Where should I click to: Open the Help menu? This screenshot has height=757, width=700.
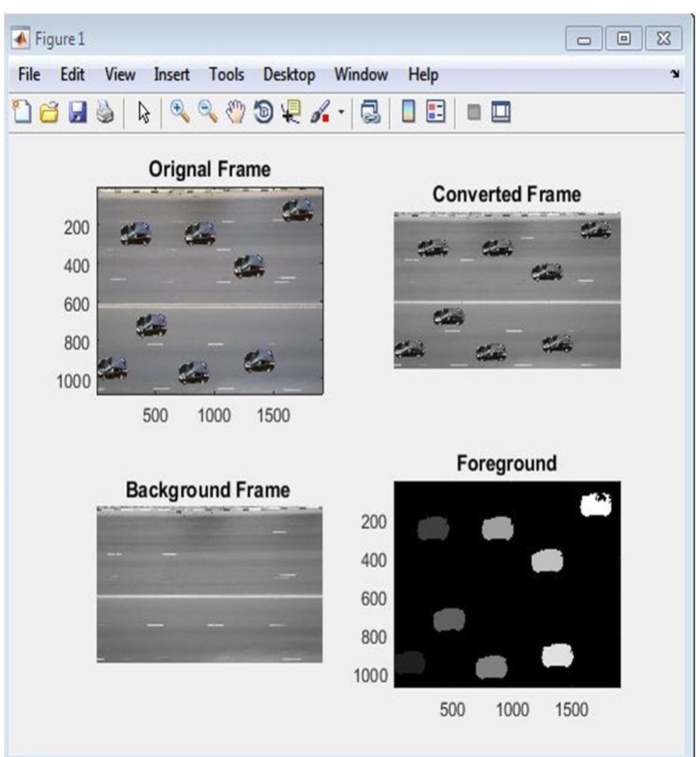pyautogui.click(x=423, y=75)
